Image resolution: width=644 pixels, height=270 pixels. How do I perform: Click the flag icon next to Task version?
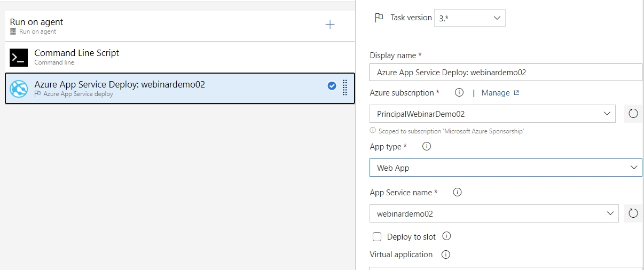pyautogui.click(x=379, y=18)
